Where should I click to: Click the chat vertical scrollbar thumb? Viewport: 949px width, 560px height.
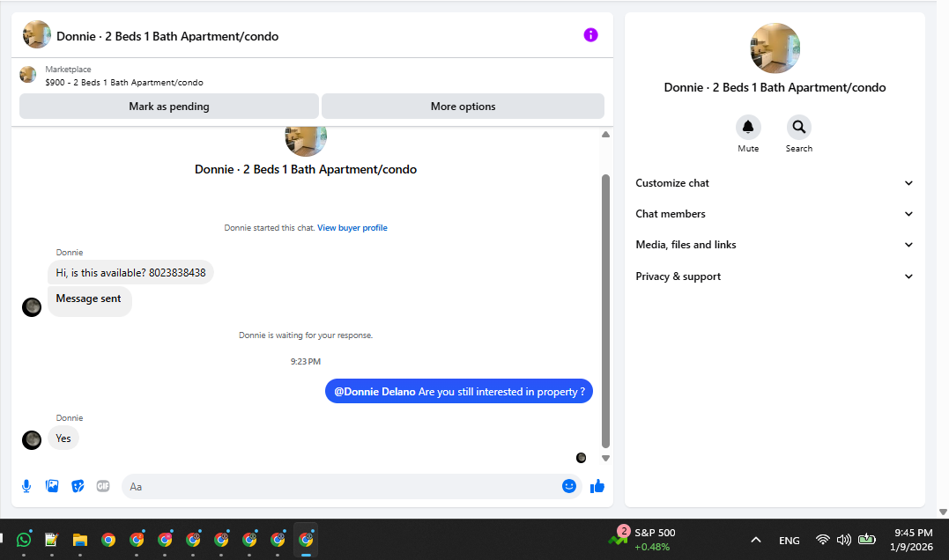(x=606, y=312)
